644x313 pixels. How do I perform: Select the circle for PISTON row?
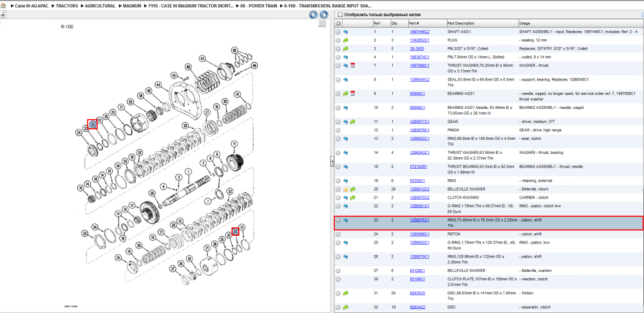pos(338,234)
